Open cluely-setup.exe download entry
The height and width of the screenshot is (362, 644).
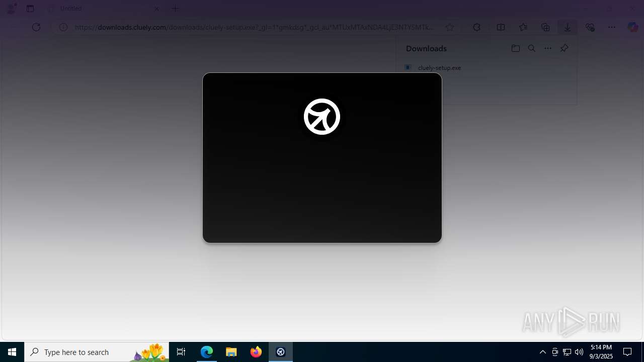439,68
